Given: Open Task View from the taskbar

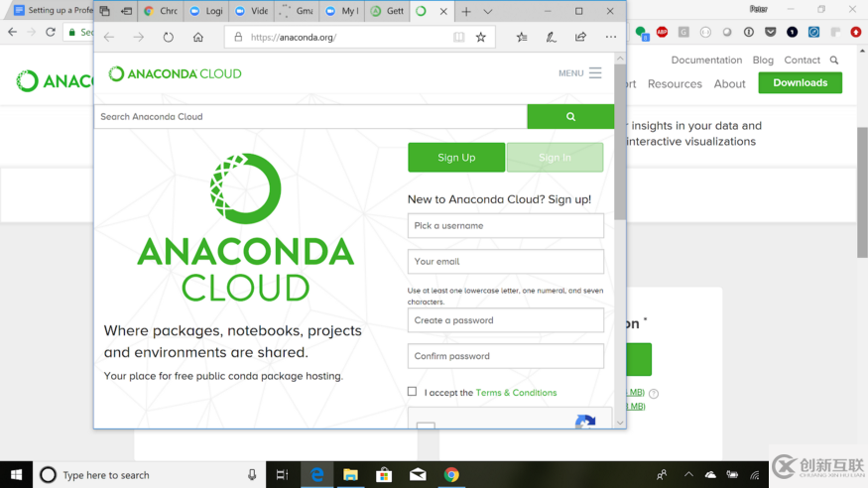Looking at the screenshot, I should pyautogui.click(x=283, y=475).
